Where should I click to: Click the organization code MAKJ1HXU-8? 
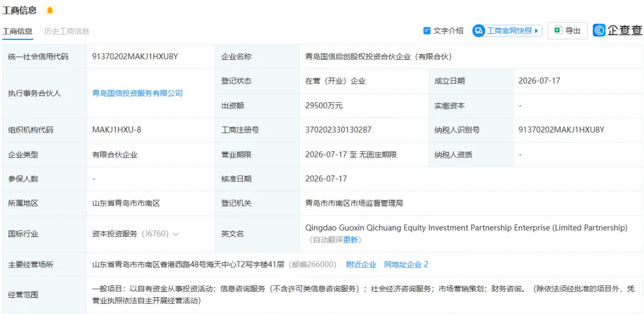(x=117, y=130)
